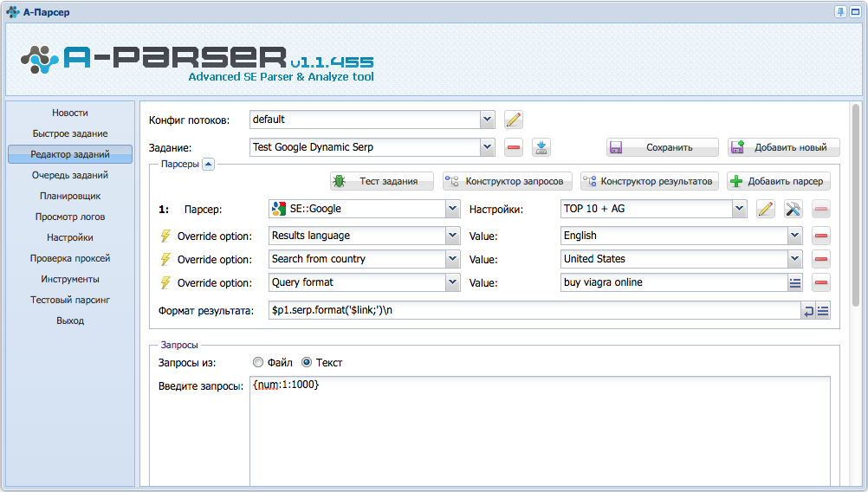Click the A-Parser logo
The width and height of the screenshot is (868, 492).
coord(197,63)
